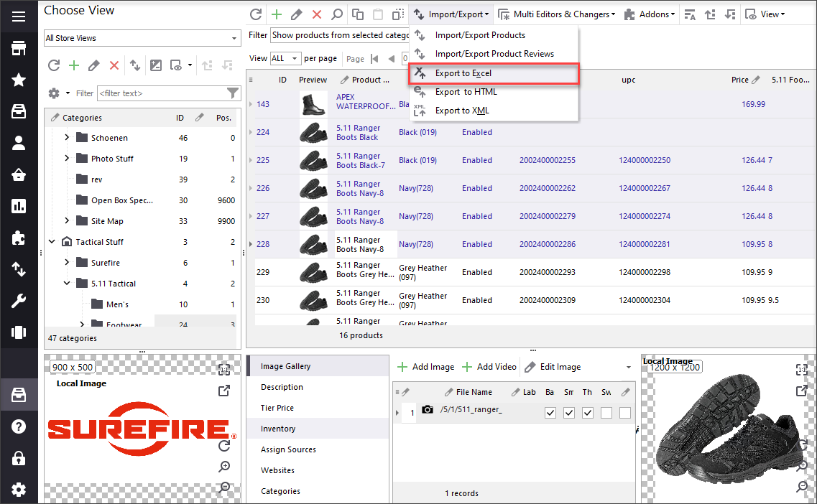Open the customers person icon in sidebar
Viewport: 817px width, 504px height.
[x=19, y=143]
